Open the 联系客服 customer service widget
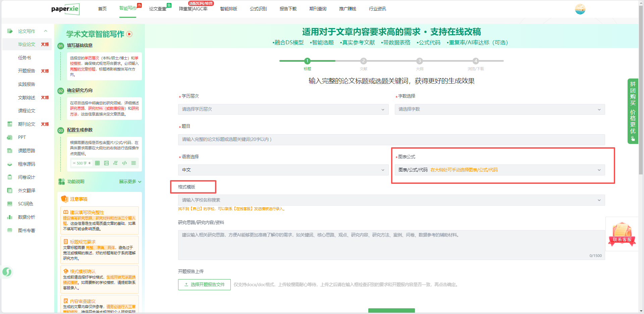This screenshot has height=314, width=644. [x=622, y=234]
